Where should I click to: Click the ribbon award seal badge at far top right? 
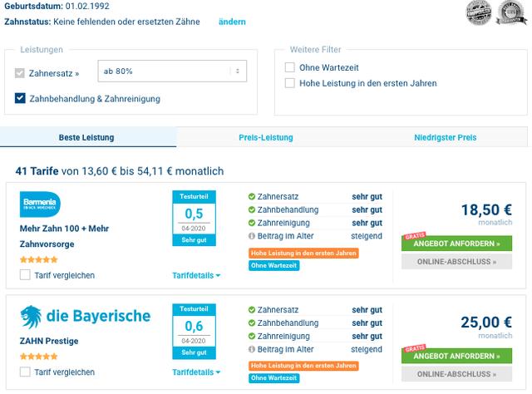(512, 12)
